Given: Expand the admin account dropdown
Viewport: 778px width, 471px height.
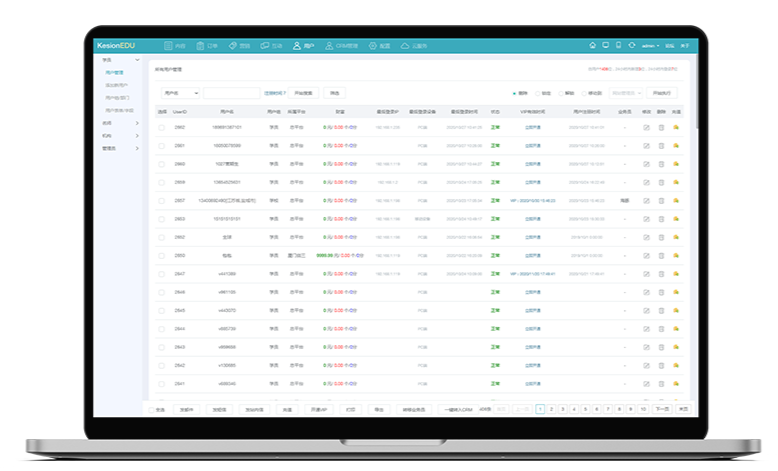Looking at the screenshot, I should click(650, 46).
